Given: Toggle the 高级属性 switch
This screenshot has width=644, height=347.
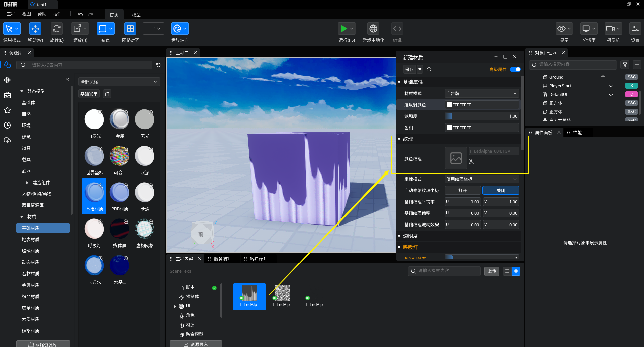Looking at the screenshot, I should pyautogui.click(x=515, y=69).
